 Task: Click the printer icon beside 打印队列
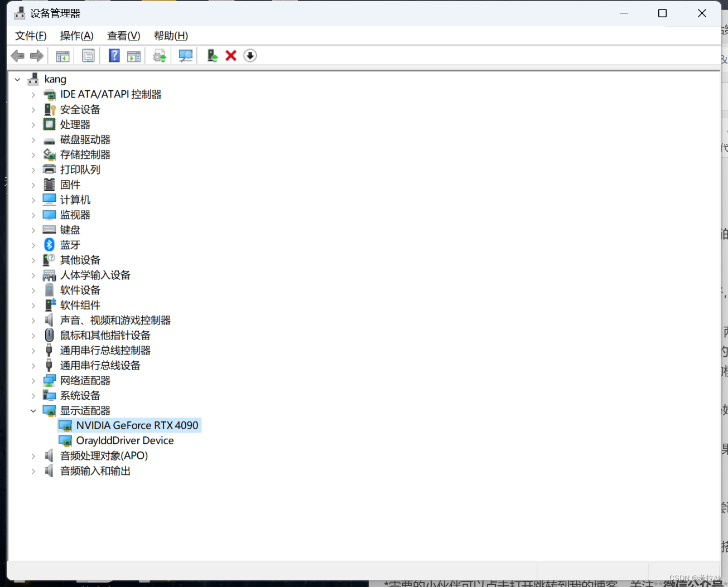(49, 169)
